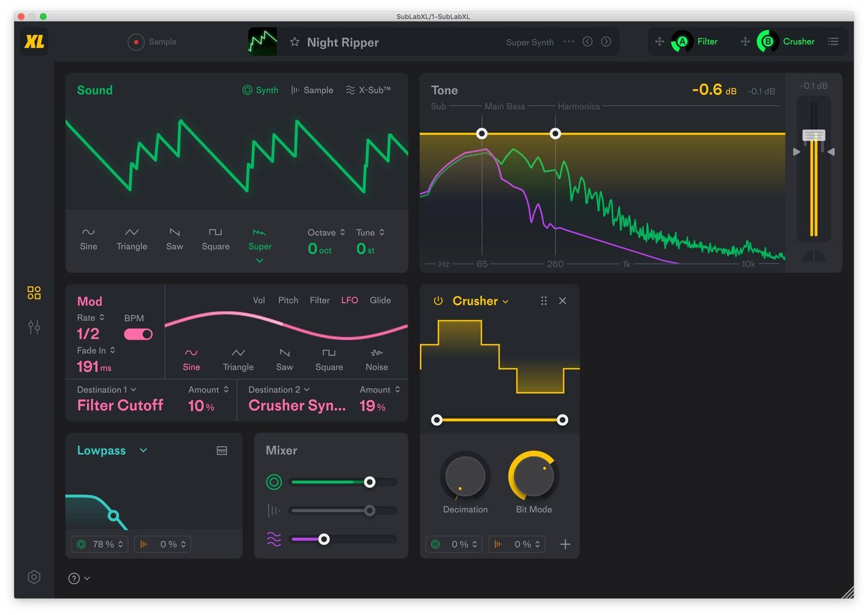Expand the Crusher effect dropdown
Image resolution: width=868 pixels, height=615 pixels.
click(506, 301)
